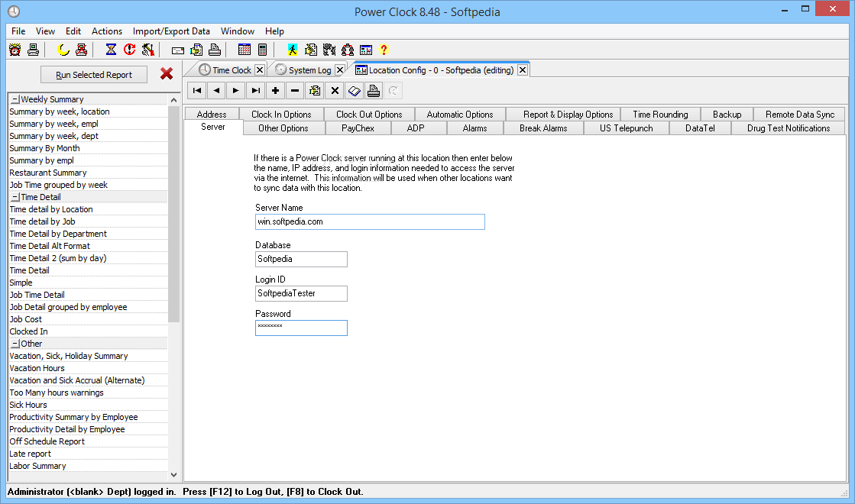Open the Actions menu
Screen dimensions: 855x504
tap(107, 31)
